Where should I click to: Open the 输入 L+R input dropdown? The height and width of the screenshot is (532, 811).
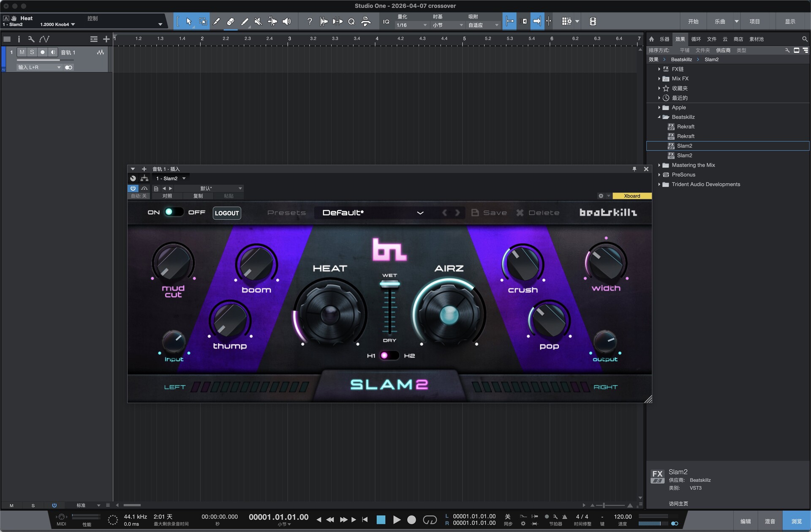click(39, 68)
